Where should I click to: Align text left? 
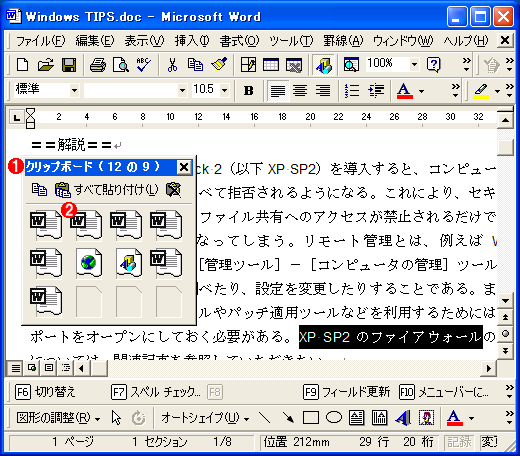pos(278,90)
